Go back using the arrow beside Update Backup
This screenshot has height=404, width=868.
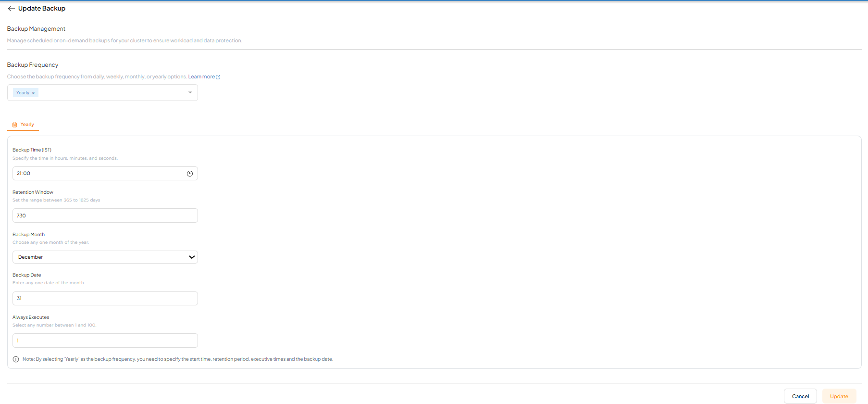pos(11,9)
